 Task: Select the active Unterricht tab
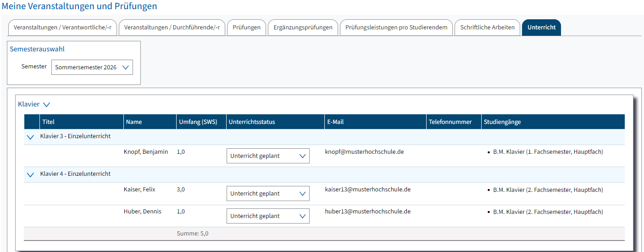[x=541, y=28]
